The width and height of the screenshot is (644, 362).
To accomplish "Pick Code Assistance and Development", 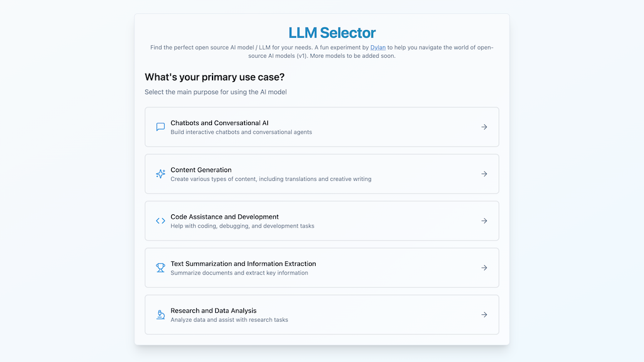I will [322, 221].
